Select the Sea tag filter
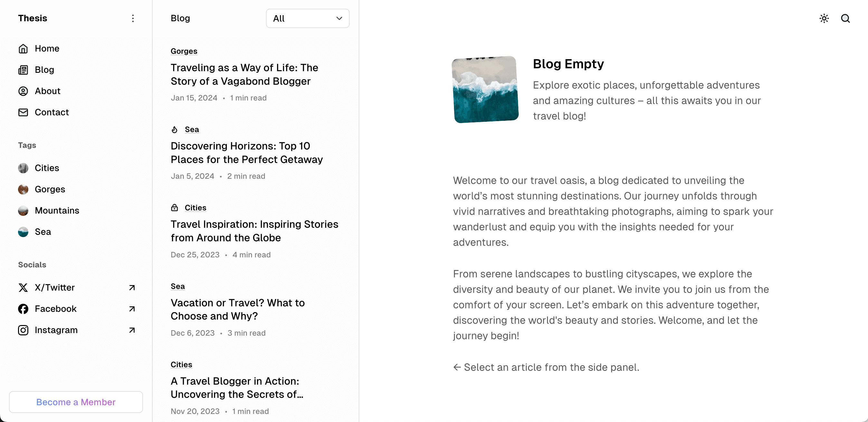The width and height of the screenshot is (868, 422). click(42, 232)
